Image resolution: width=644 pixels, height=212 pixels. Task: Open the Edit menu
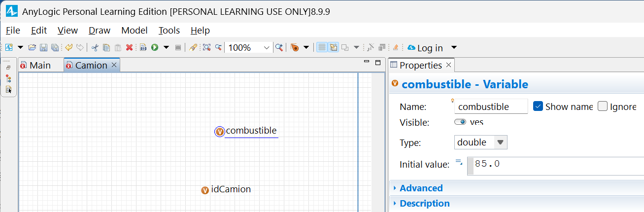pyautogui.click(x=39, y=31)
